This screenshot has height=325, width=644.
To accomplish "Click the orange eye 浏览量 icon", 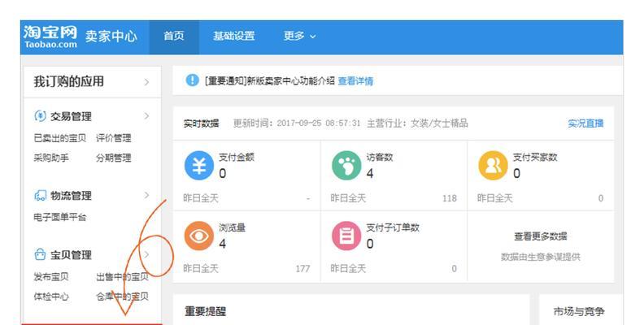I will click(x=199, y=236).
